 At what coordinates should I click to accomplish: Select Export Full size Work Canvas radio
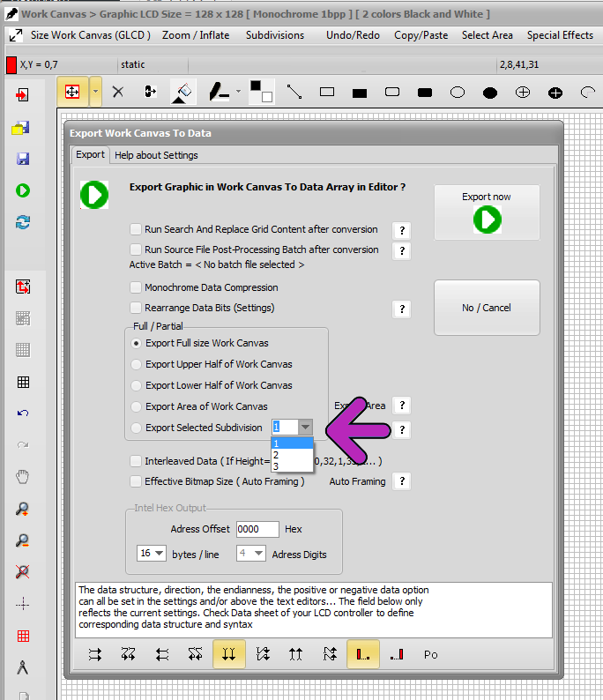pos(136,343)
